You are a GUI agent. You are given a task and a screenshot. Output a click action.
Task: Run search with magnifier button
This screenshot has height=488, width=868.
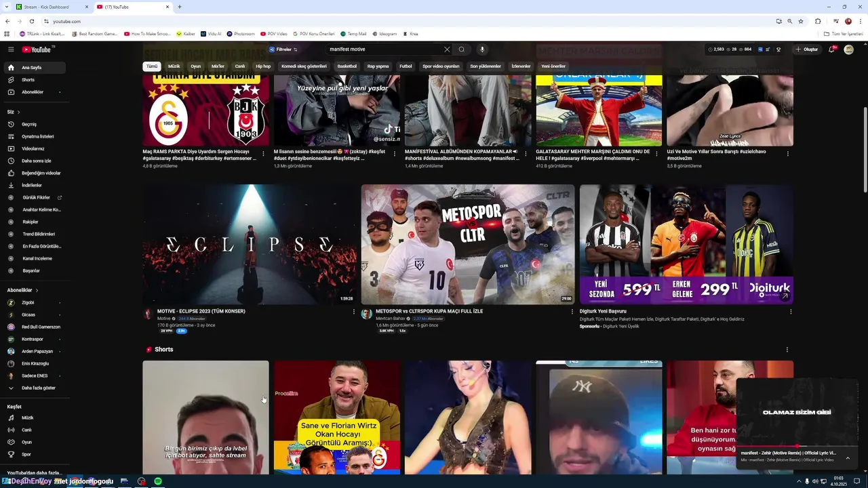462,49
